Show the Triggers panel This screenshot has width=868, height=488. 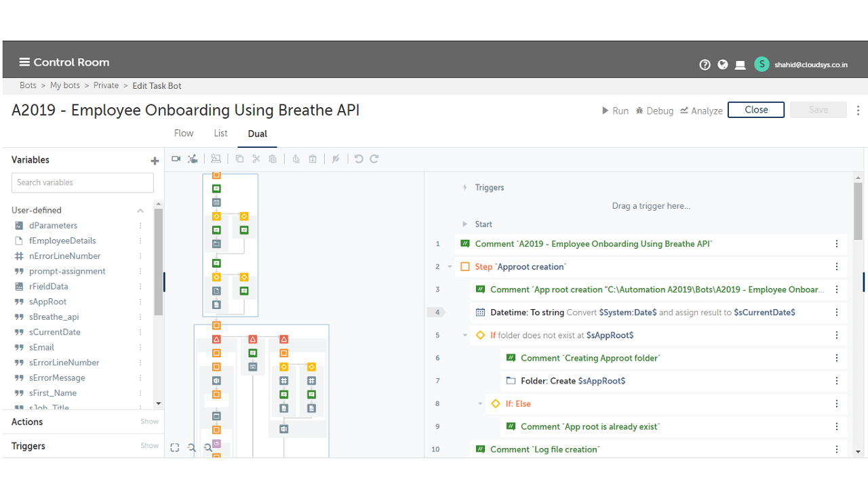[x=149, y=446]
